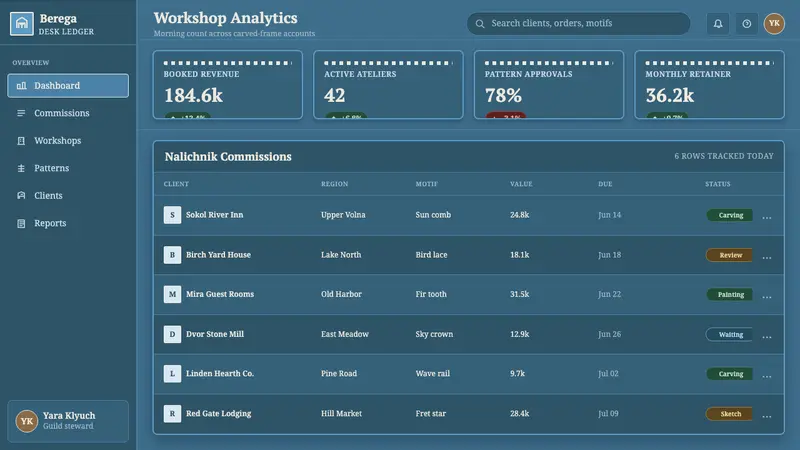This screenshot has height=450, width=800.
Task: Click Painting status of Mira Guest Rooms
Action: (x=730, y=294)
